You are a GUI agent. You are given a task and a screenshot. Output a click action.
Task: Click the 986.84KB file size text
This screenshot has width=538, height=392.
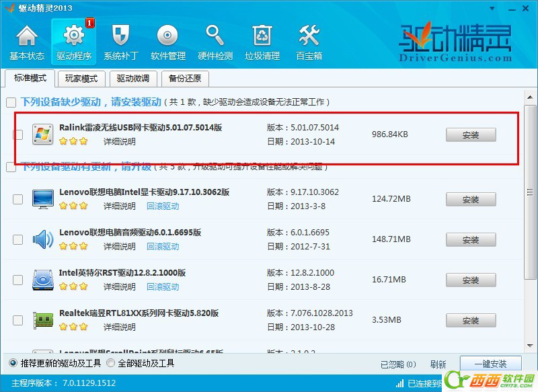(390, 134)
